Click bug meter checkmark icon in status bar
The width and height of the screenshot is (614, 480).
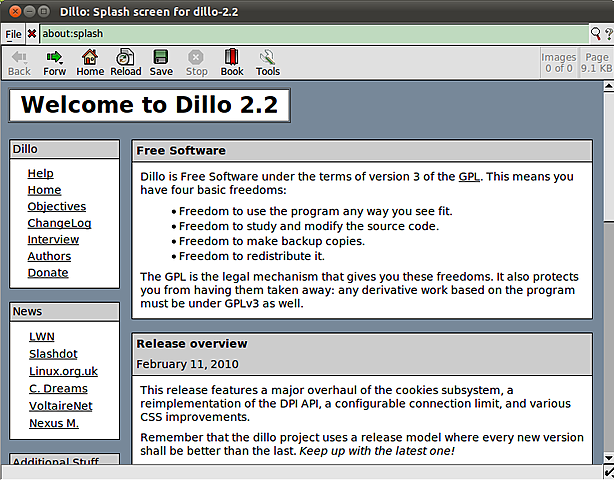(x=609, y=472)
